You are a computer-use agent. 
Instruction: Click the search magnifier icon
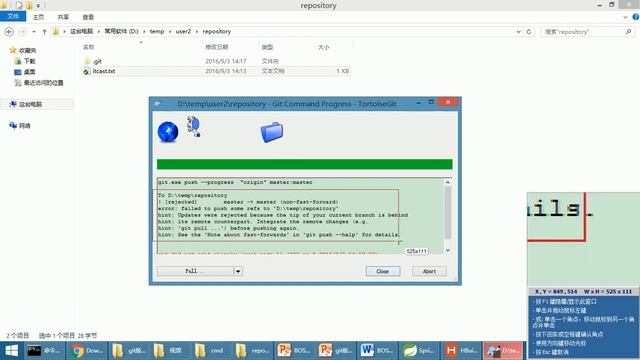pyautogui.click(x=629, y=31)
